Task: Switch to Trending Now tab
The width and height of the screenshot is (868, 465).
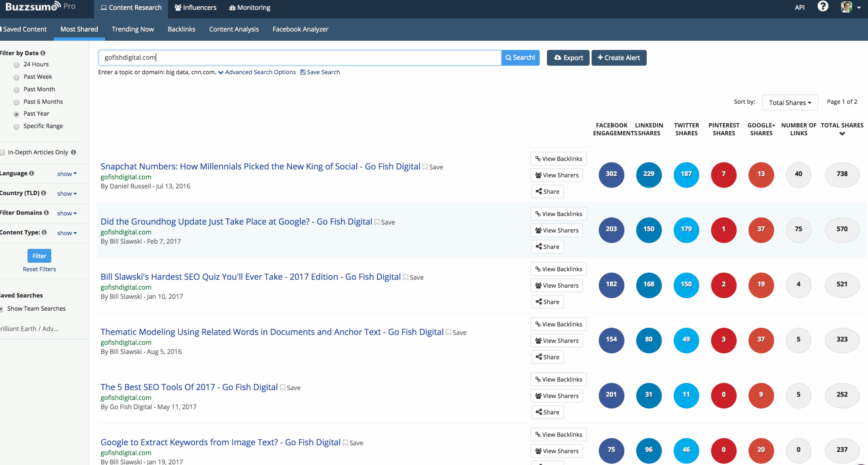Action: pyautogui.click(x=133, y=29)
